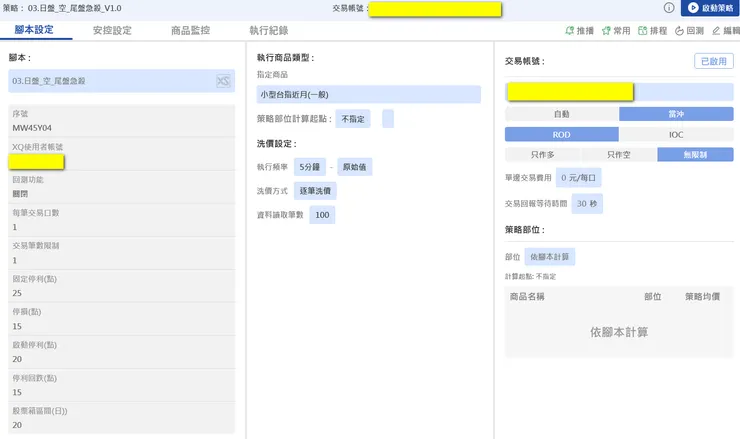Start the strategy with 啟動策略 button
Screen dimensions: 740x439
click(710, 8)
